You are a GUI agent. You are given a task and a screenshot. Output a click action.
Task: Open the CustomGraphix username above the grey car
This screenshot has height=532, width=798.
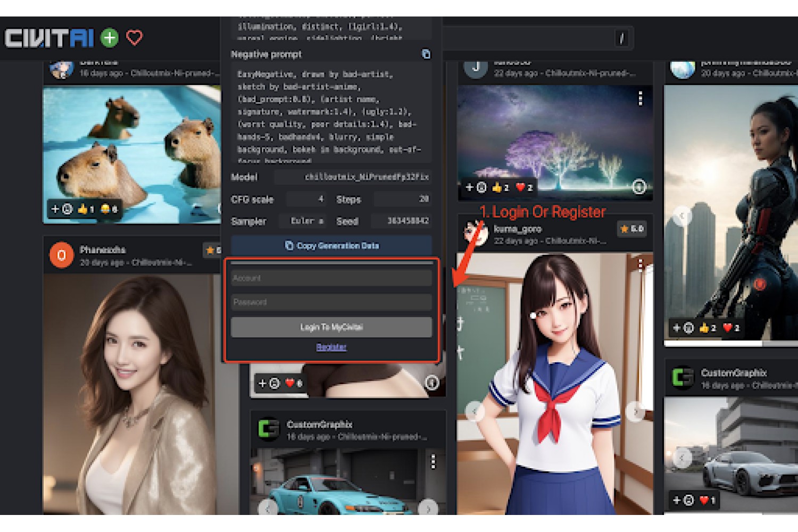(x=734, y=373)
